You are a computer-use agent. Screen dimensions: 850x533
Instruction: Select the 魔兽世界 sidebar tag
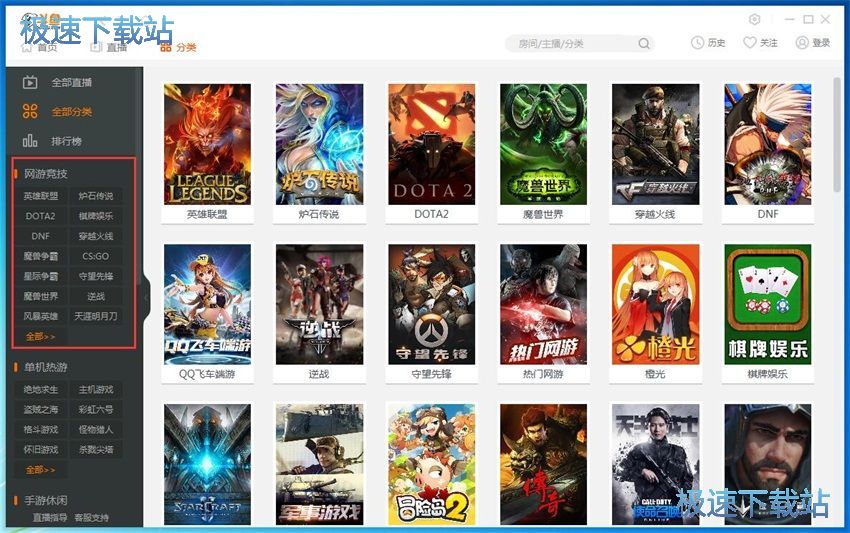41,296
